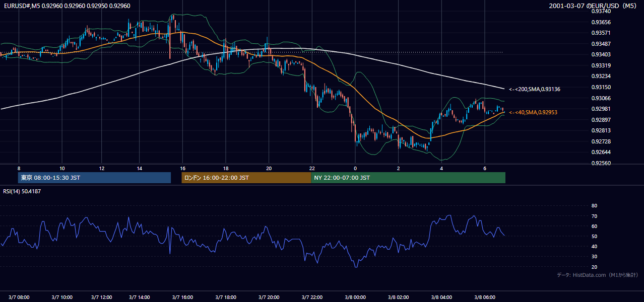This screenshot has width=644, height=302.
Task: Click hour label 18 under the price chart
Action: [226, 168]
